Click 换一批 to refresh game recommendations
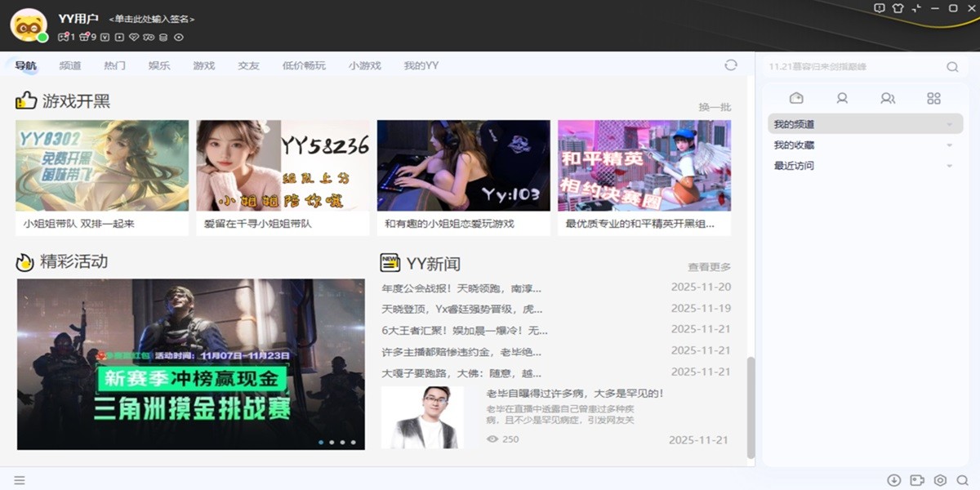The image size is (980, 490). 713,106
